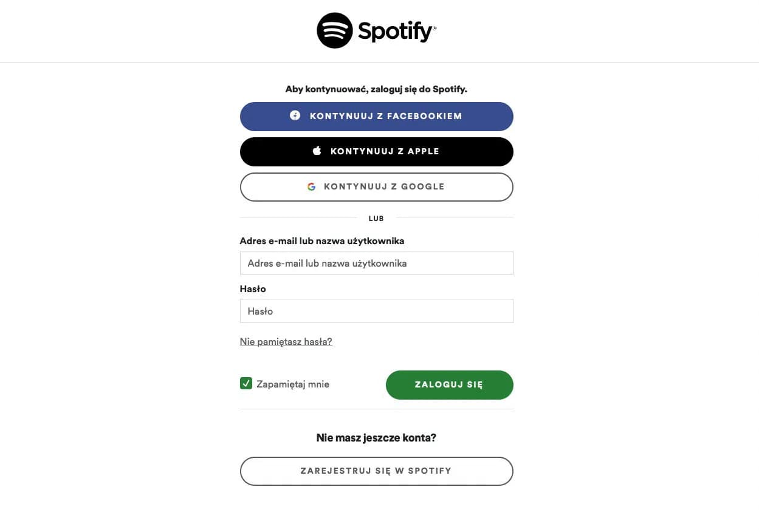Open the Nie pamiętasz hasła link
The width and height of the screenshot is (759, 532).
pyautogui.click(x=286, y=341)
